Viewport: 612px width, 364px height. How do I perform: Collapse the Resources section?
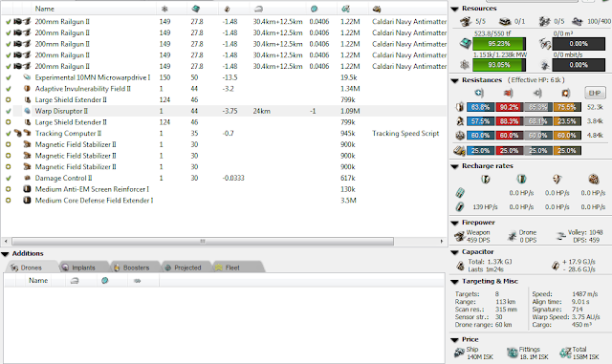[x=455, y=9]
